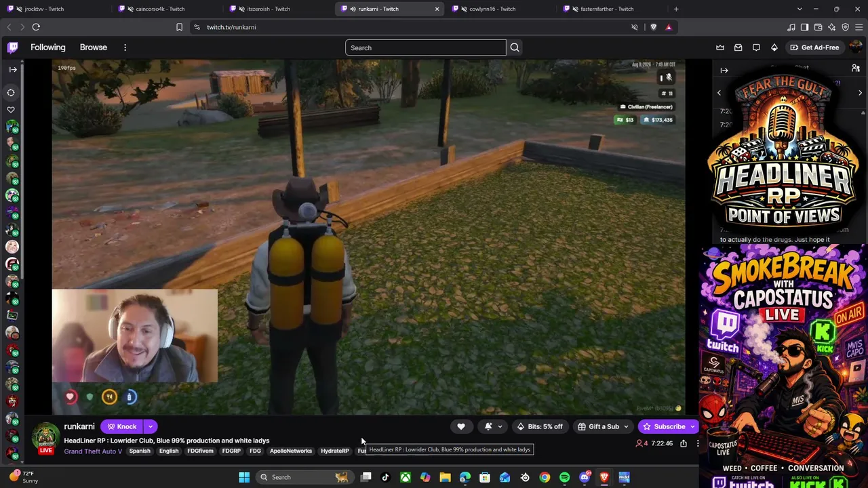Toggle the browser sidebar panel
Viewport: 868px width, 488px height.
(804, 27)
